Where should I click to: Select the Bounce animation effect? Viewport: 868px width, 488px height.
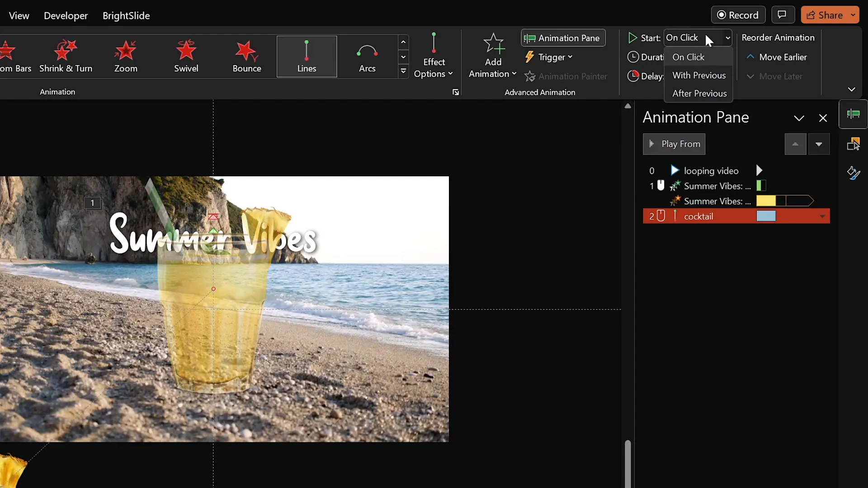246,55
